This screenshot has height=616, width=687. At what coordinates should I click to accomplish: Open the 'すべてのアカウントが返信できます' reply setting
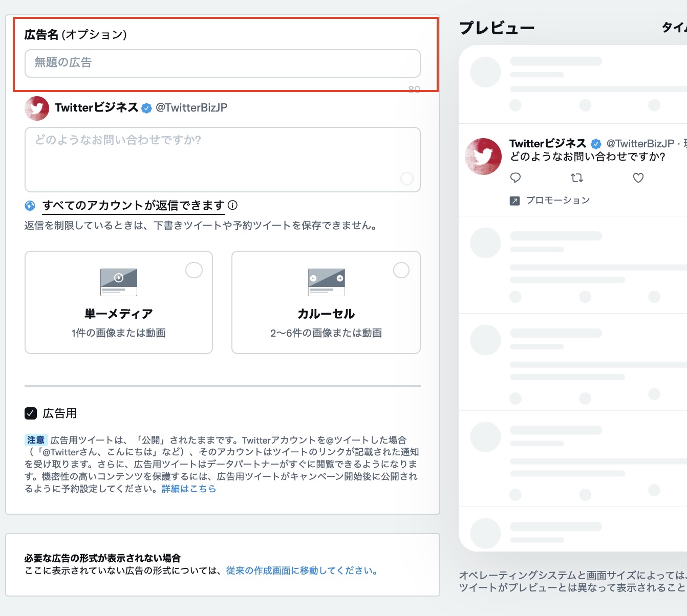pyautogui.click(x=134, y=206)
